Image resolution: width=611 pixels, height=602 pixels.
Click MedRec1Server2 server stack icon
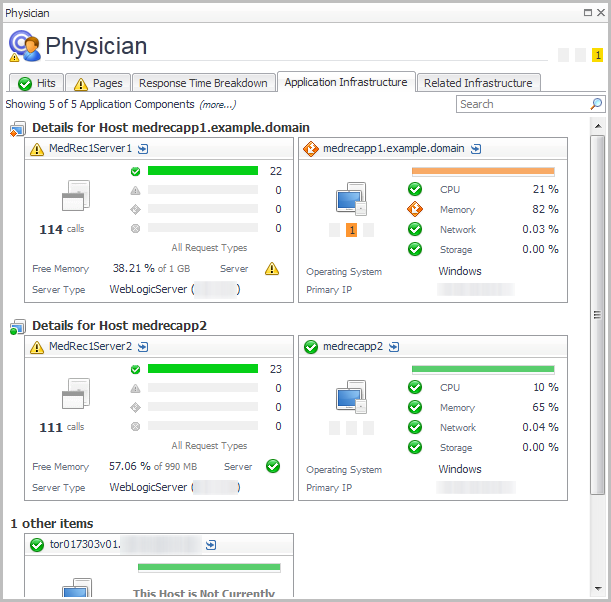point(76,393)
